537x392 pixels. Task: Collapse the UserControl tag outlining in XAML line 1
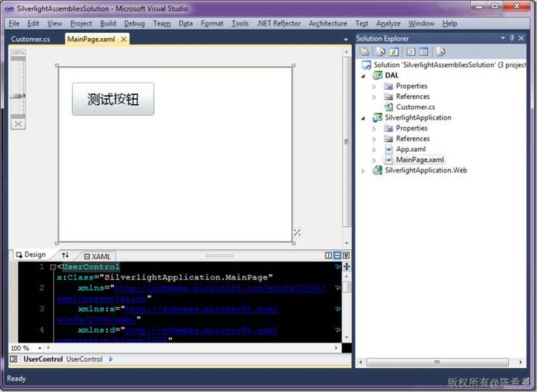coord(53,267)
